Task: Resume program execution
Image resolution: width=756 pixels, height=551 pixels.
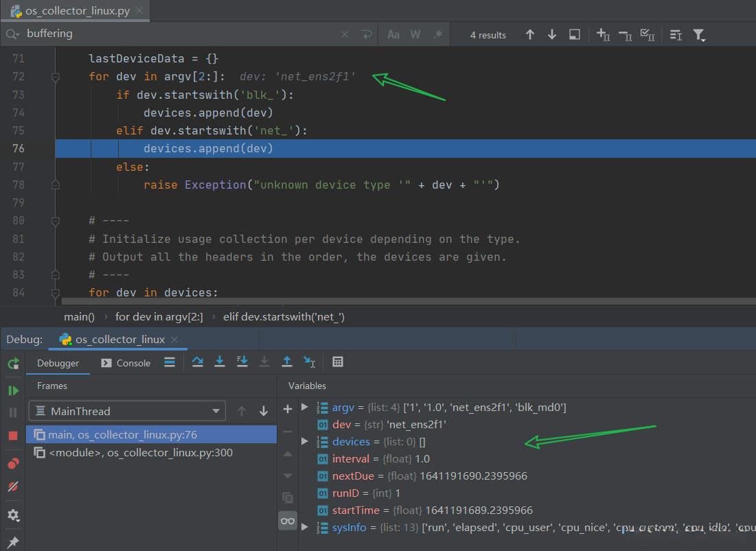Action: (13, 390)
